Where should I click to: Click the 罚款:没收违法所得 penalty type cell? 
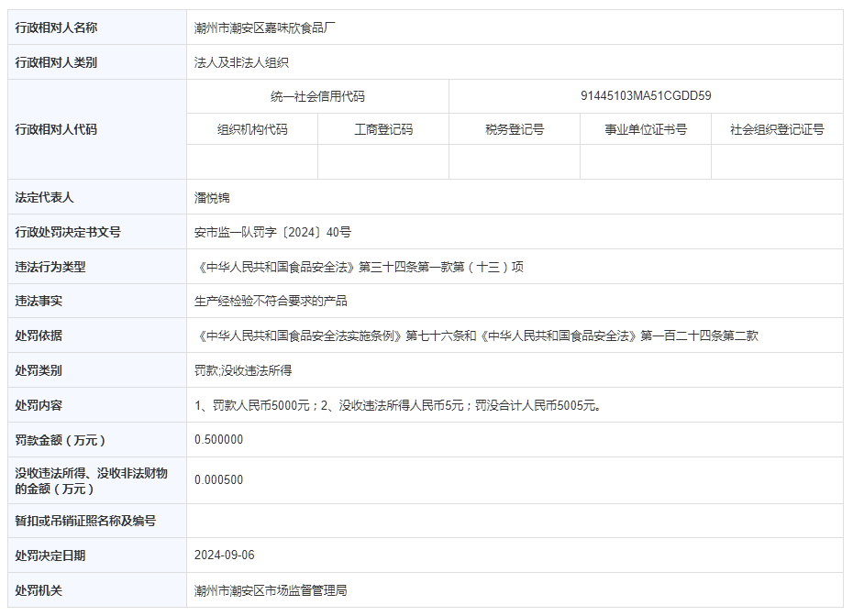pyautogui.click(x=241, y=370)
